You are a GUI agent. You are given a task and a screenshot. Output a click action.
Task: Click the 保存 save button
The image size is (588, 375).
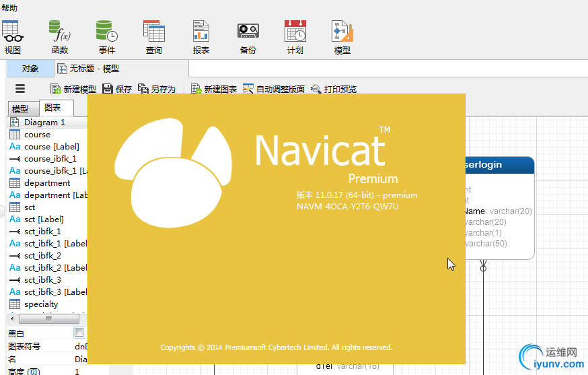point(117,89)
